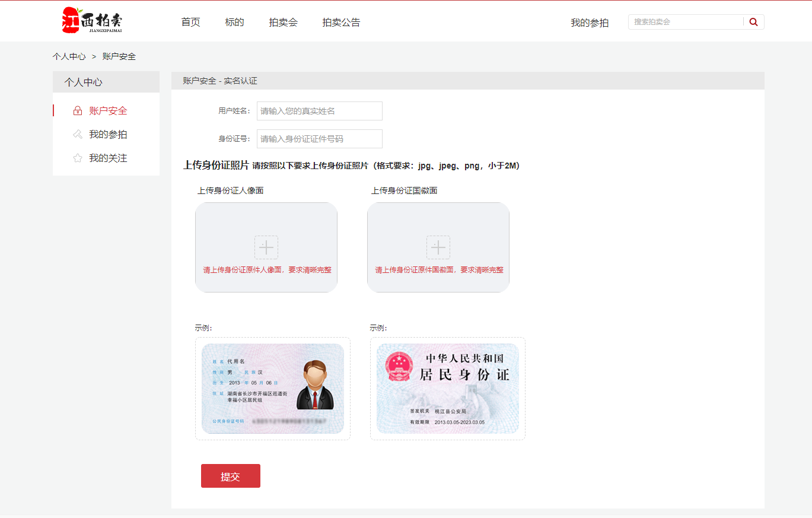Screen dimensions: 812x518
Task: Go to 标的 in top navigation
Action: [x=234, y=23]
